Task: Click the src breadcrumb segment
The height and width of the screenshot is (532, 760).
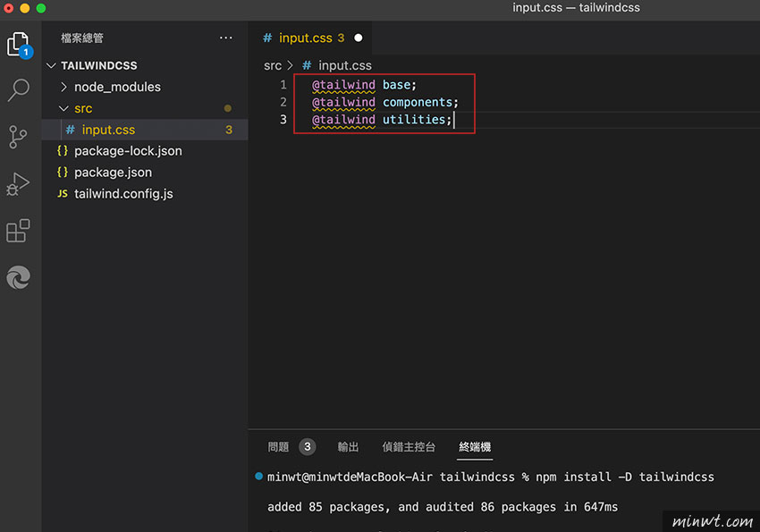Action: coord(273,65)
